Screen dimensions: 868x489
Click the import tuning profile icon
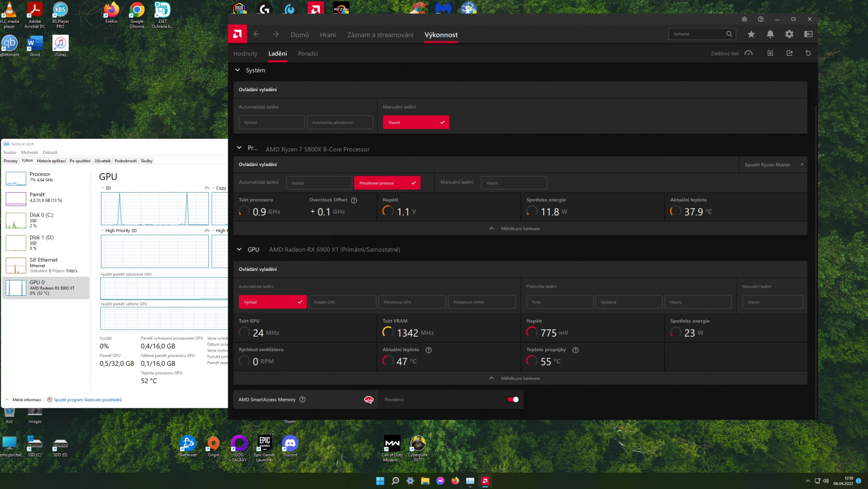click(770, 53)
